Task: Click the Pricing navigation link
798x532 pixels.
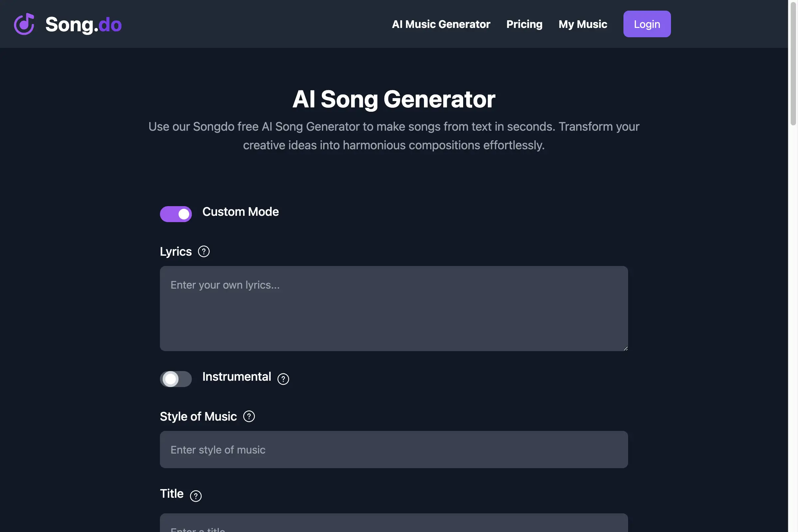Action: pyautogui.click(x=524, y=24)
